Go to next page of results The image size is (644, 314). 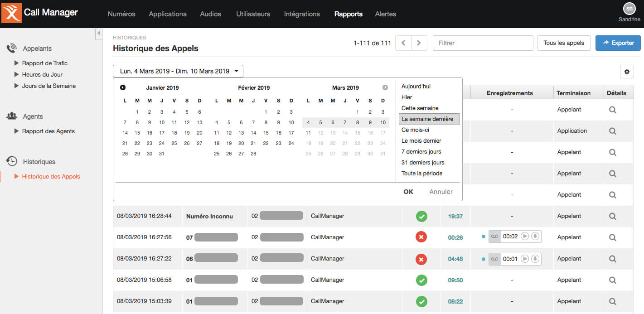click(x=419, y=43)
